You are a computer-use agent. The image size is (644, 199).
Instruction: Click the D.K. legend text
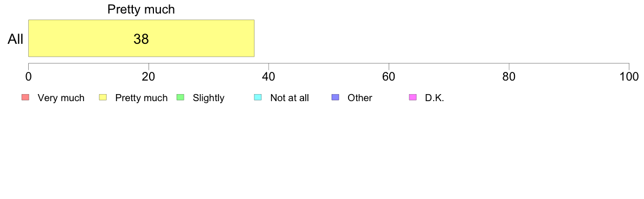click(435, 98)
